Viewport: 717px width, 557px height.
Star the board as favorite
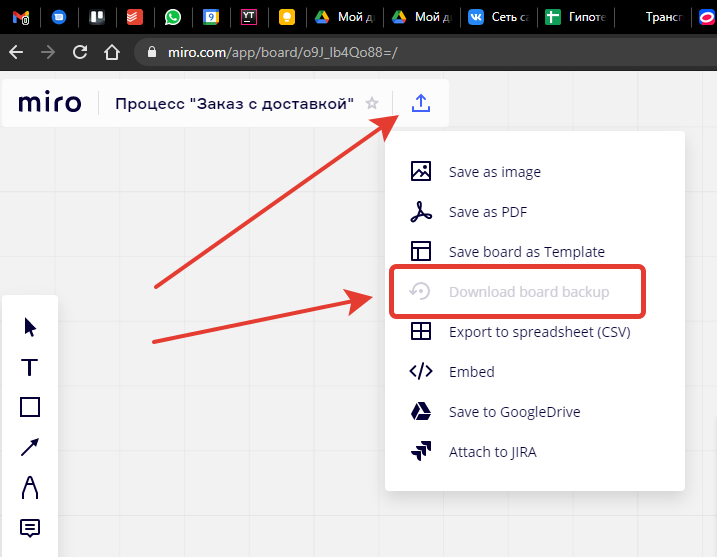pos(372,103)
